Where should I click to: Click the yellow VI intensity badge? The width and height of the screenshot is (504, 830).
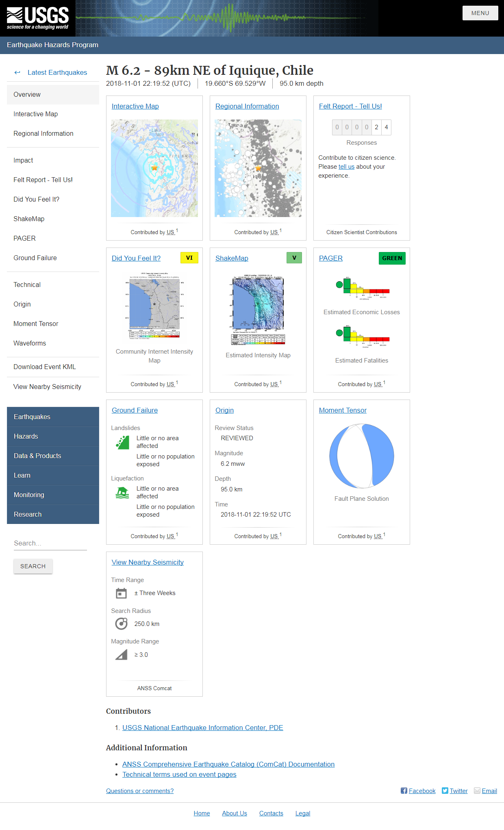click(189, 258)
